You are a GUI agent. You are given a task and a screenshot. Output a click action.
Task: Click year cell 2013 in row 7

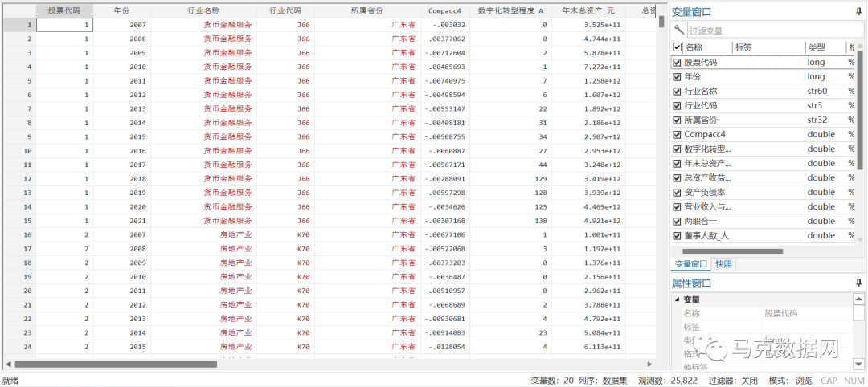122,109
